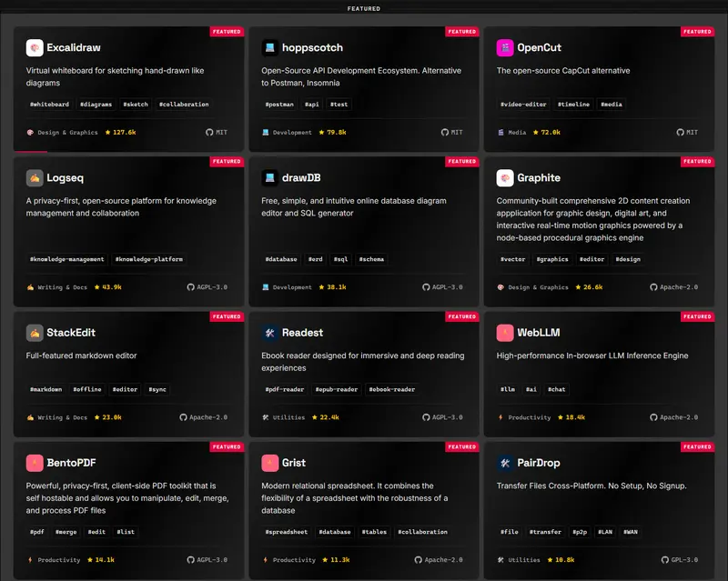Viewport: 728px width, 581px height.
Task: Click the BentoPDF app icon
Action: coord(35,463)
